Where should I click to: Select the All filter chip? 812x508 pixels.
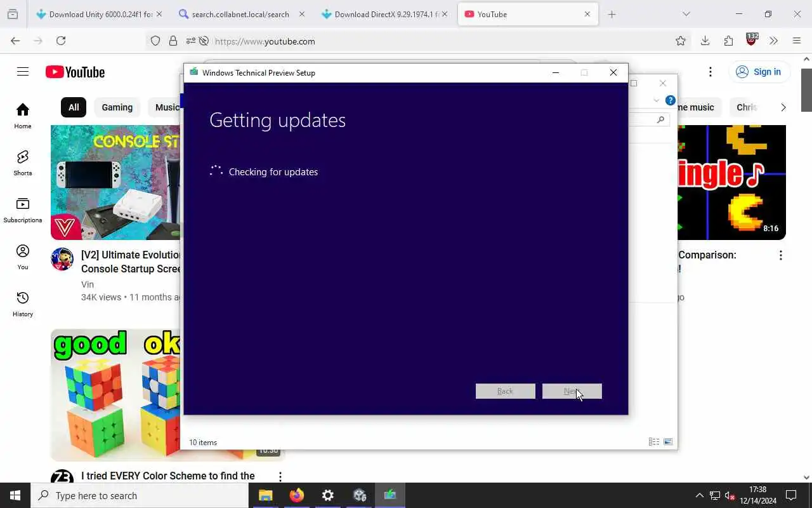(x=74, y=107)
